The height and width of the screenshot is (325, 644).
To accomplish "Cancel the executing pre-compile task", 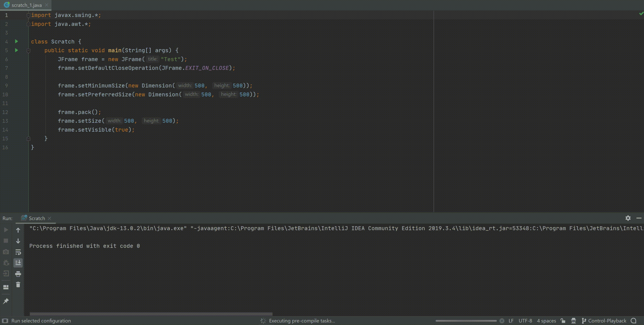I will [x=502, y=320].
